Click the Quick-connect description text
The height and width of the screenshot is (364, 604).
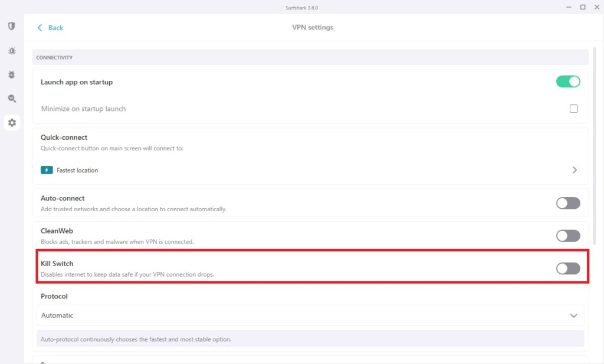point(112,148)
